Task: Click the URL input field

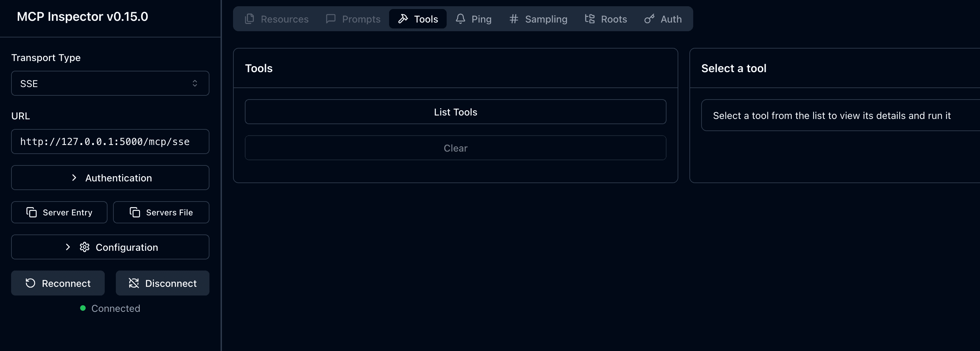Action: click(110, 142)
